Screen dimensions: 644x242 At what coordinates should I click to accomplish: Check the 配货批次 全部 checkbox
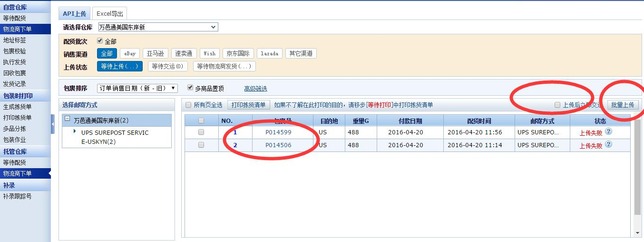coord(100,41)
